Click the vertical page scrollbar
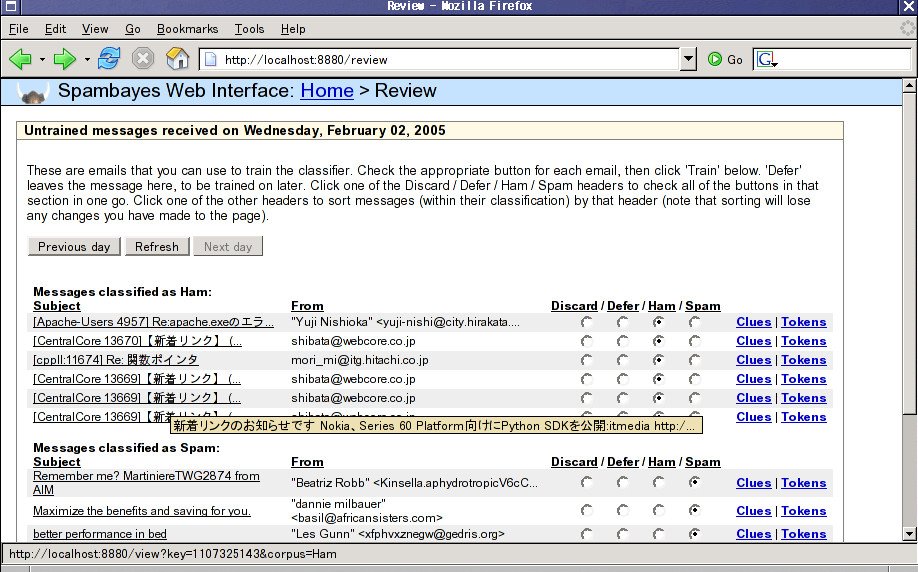The width and height of the screenshot is (918, 572). pyautogui.click(x=908, y=250)
